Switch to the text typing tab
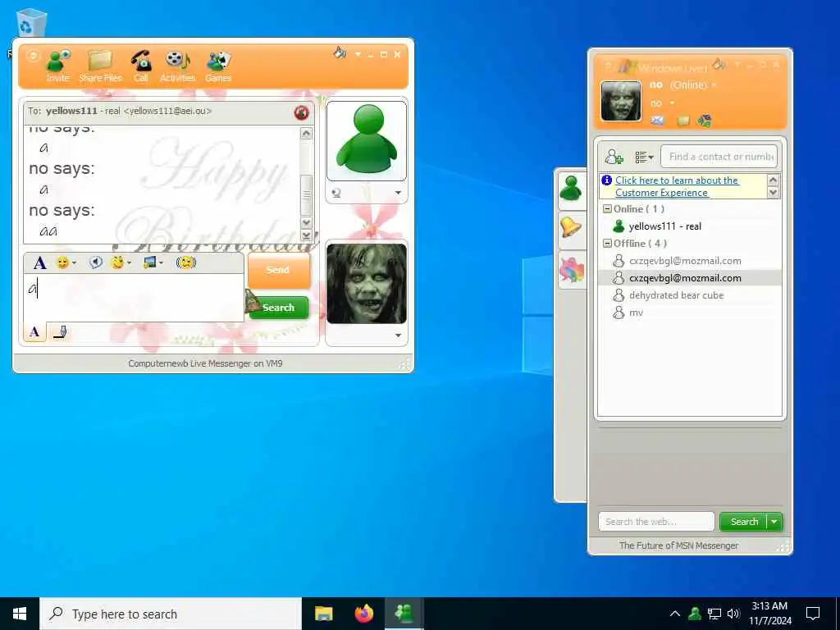The image size is (840, 630). click(x=34, y=332)
